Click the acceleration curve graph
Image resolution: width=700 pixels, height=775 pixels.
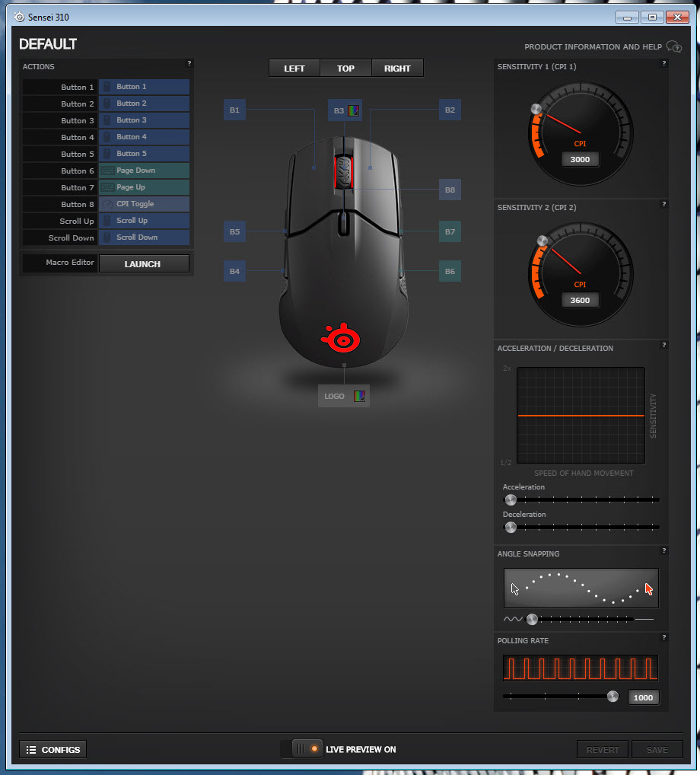(581, 416)
